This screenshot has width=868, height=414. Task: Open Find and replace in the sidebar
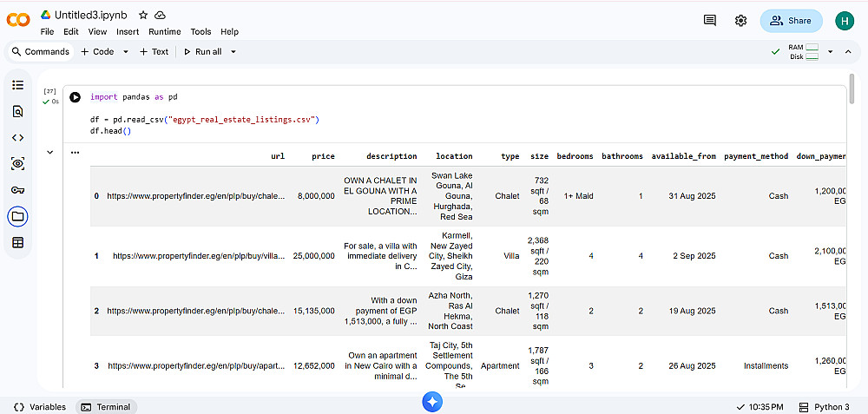coord(18,111)
